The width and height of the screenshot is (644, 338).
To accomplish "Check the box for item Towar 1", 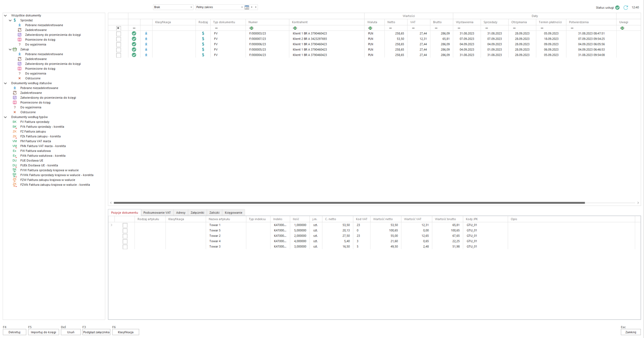I will [125, 225].
